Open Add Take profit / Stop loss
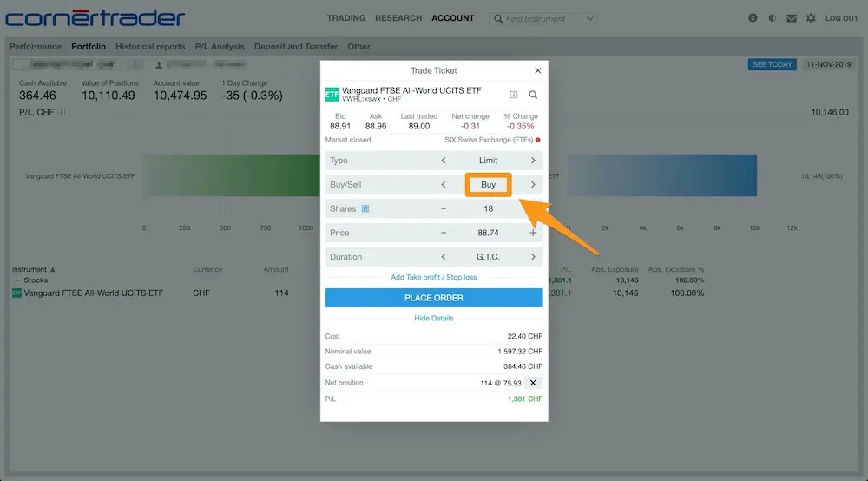The width and height of the screenshot is (868, 481). (433, 277)
